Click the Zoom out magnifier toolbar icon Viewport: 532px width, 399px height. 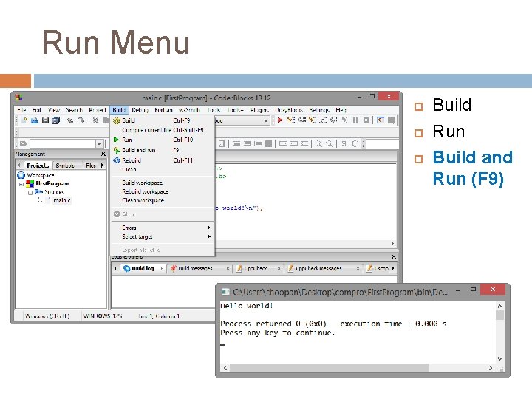(x=329, y=143)
